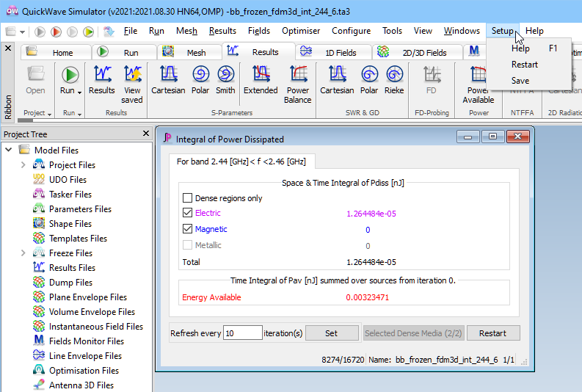Select Line Envelope Files tree item
Image resolution: width=582 pixels, height=392 pixels.
tap(85, 355)
